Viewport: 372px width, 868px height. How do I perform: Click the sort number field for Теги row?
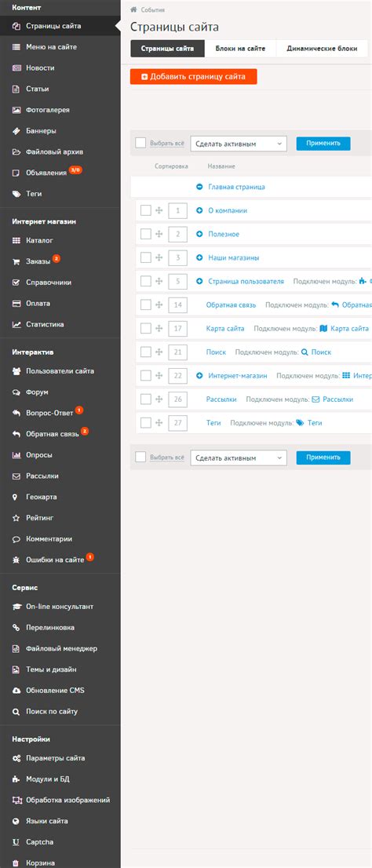pyautogui.click(x=177, y=422)
